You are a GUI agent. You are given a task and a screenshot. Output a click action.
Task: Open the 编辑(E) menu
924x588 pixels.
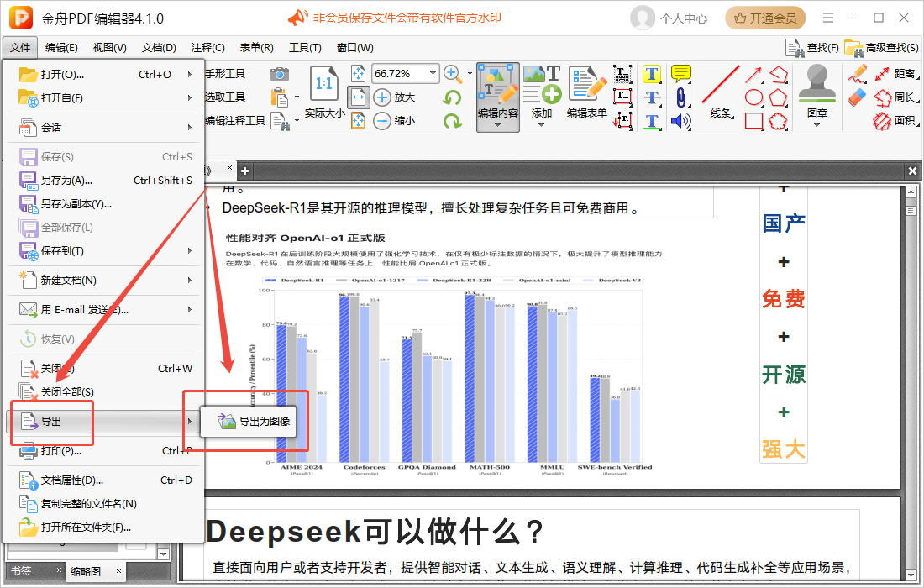point(61,48)
